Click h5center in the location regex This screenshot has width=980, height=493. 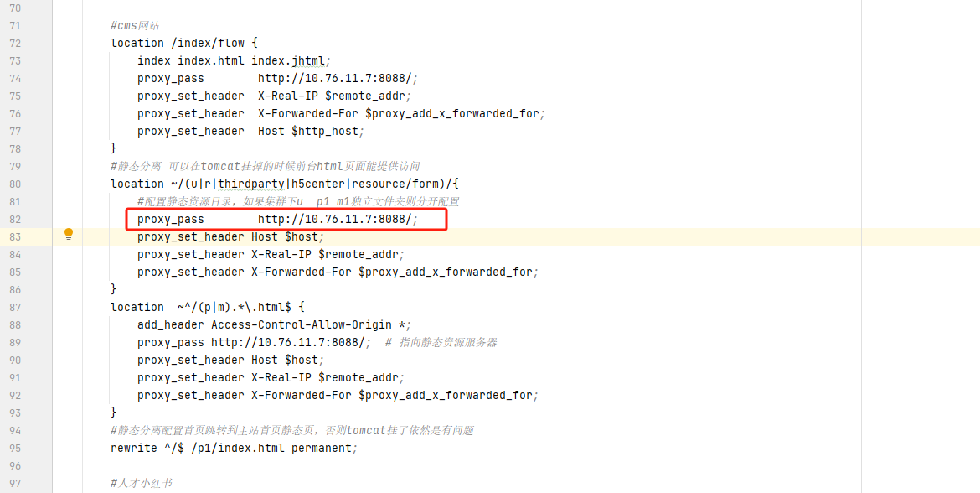318,184
